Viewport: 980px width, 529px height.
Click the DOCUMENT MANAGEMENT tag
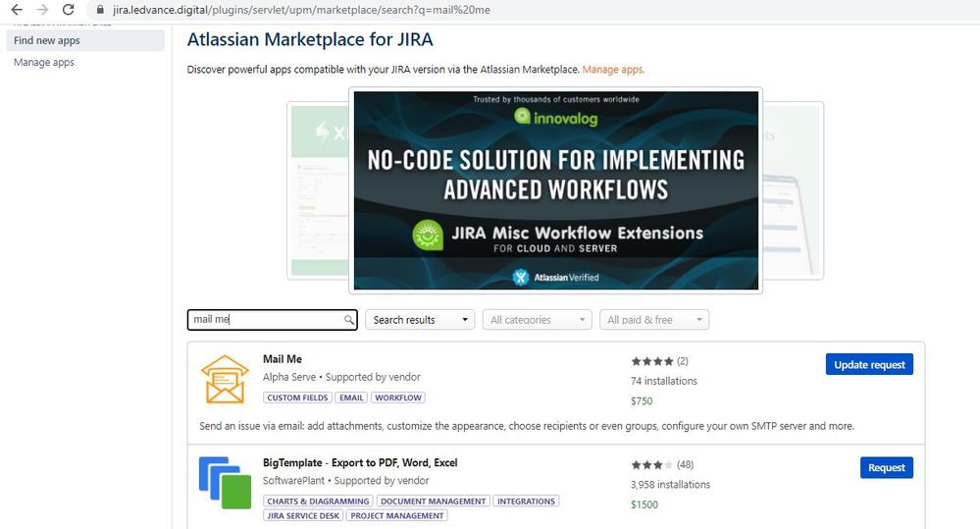point(434,502)
